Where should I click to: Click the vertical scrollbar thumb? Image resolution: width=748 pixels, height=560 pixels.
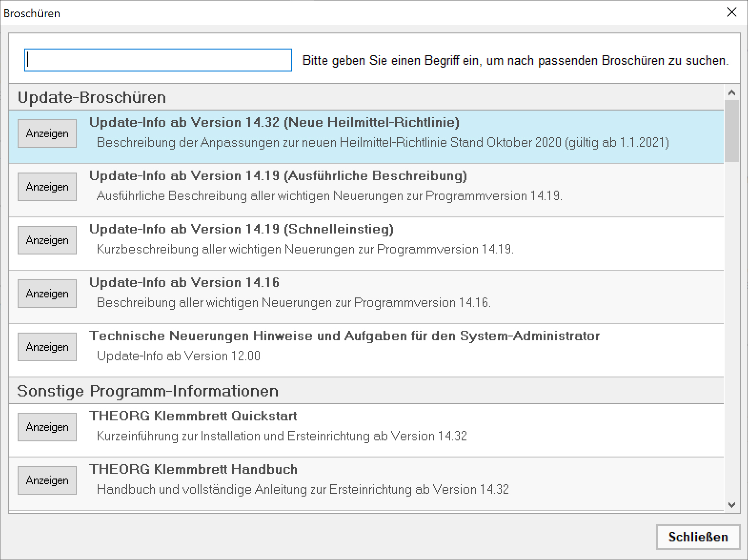point(732,131)
